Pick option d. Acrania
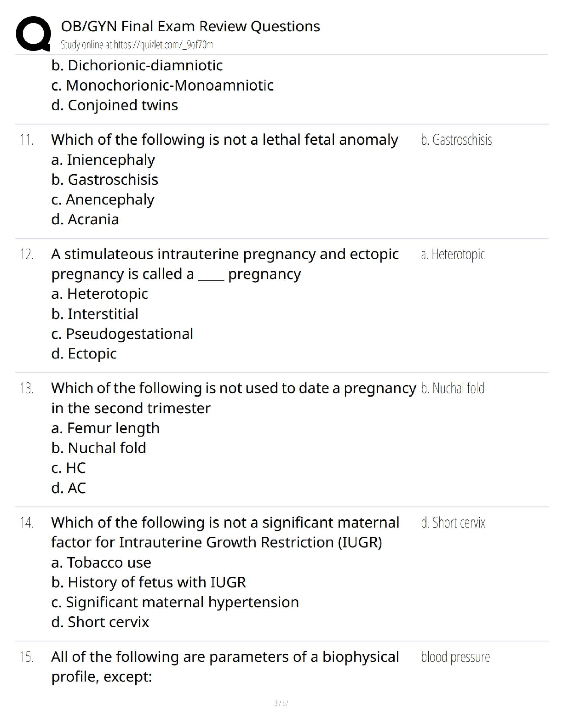The height and width of the screenshot is (728, 563). (85, 219)
